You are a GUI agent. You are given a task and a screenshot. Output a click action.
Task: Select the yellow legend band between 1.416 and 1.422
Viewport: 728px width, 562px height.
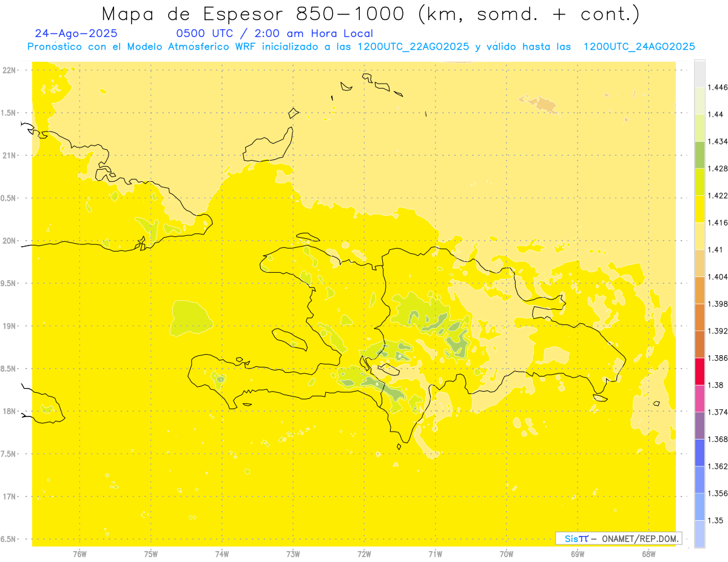(x=699, y=209)
